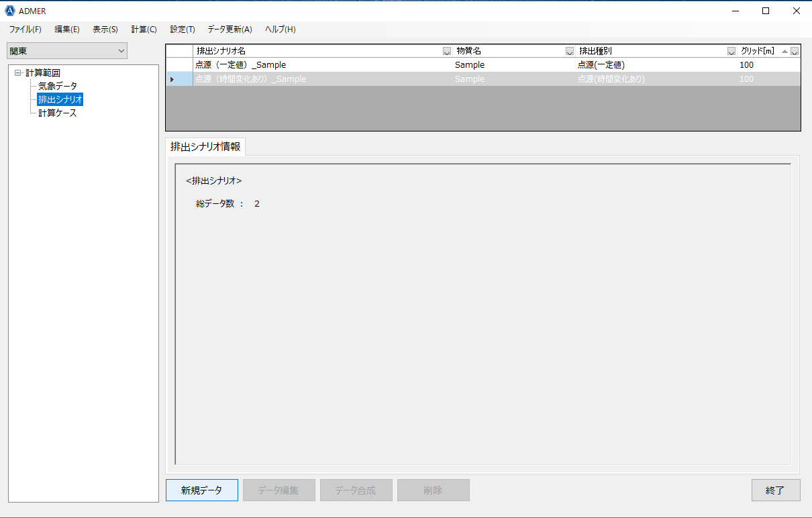This screenshot has width=812, height=518.
Task: Open the 設定(T) menu
Action: tap(183, 30)
